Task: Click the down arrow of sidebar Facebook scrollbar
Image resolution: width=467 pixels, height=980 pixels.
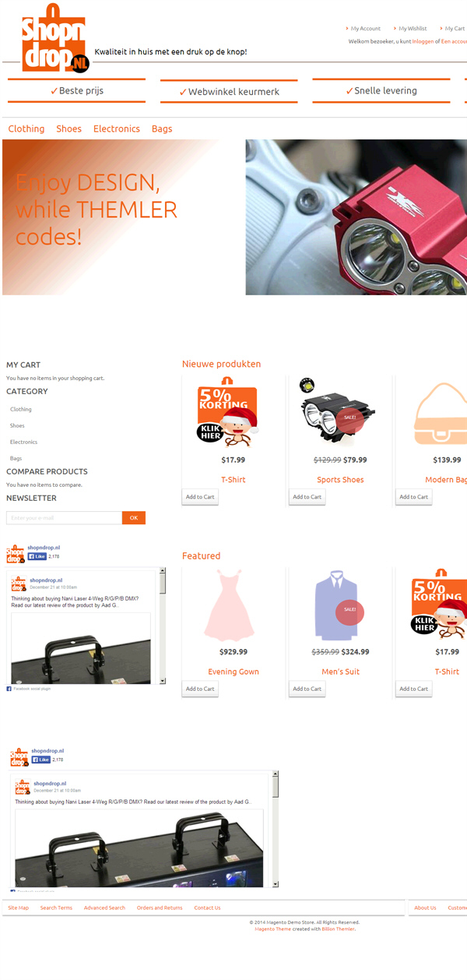Action: pyautogui.click(x=163, y=681)
